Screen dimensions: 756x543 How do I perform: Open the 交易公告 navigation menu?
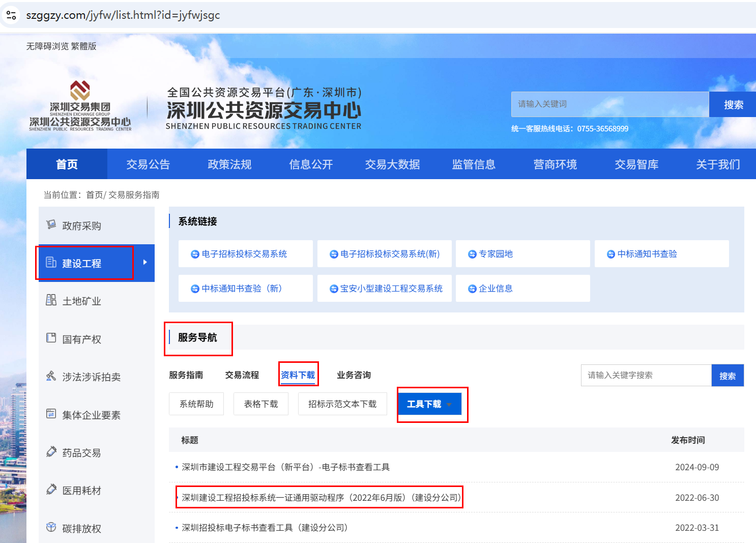tap(148, 164)
